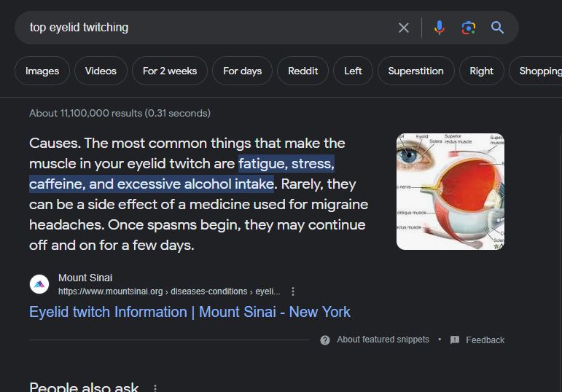562x392 pixels.
Task: Click the About featured snippets question icon
Action: coord(325,340)
